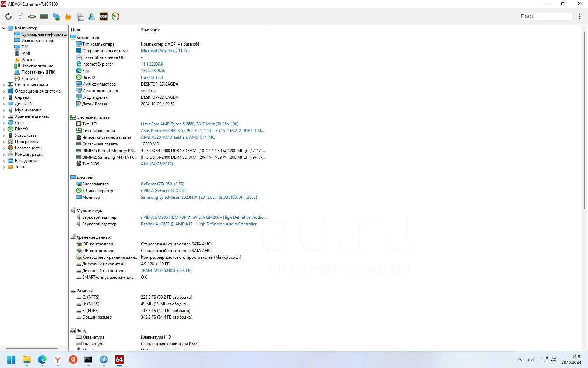The image size is (588, 368).
Task: Click the blue user silhouette toolbar icon
Action: [x=92, y=16]
